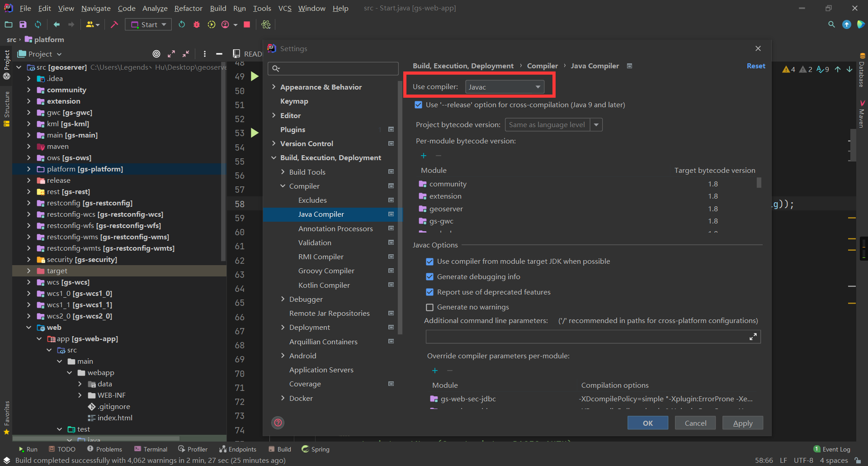Open the Start run configuration dropdown

pos(148,24)
